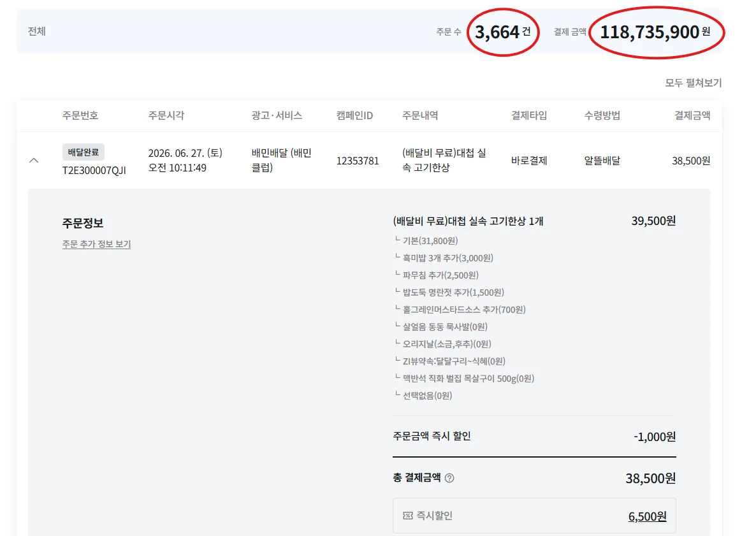The image size is (756, 536).
Task: Click 모두 펼쳐보기 to expand all orders
Action: click(x=694, y=83)
